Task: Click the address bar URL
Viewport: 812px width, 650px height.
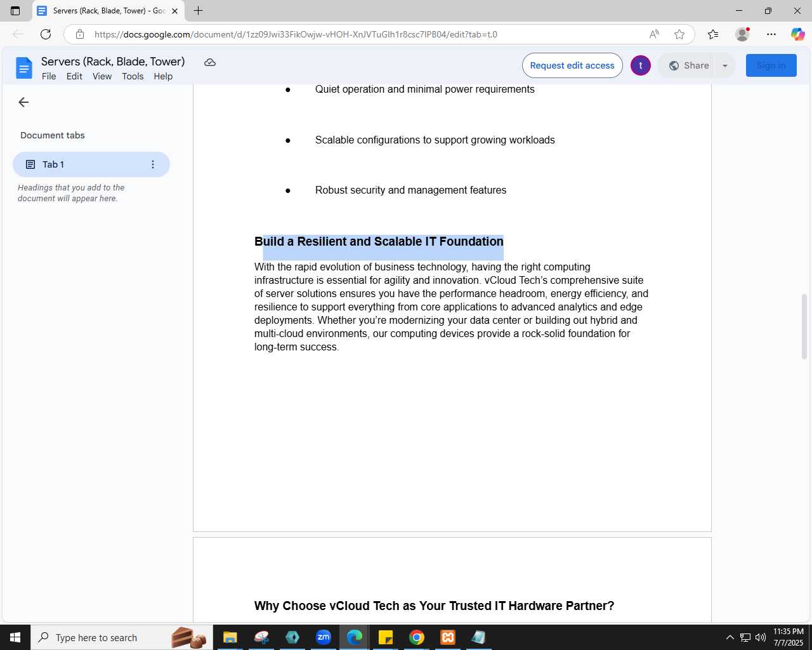Action: pos(296,34)
